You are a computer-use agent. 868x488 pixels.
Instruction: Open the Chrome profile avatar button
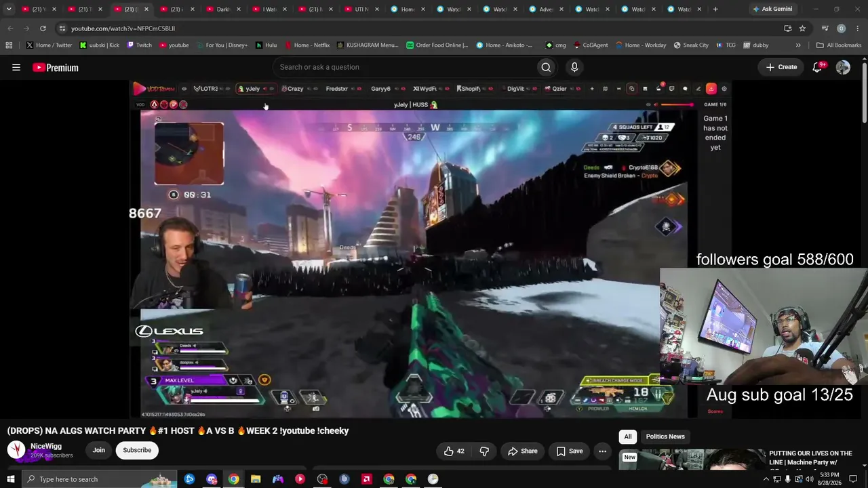pos(842,28)
